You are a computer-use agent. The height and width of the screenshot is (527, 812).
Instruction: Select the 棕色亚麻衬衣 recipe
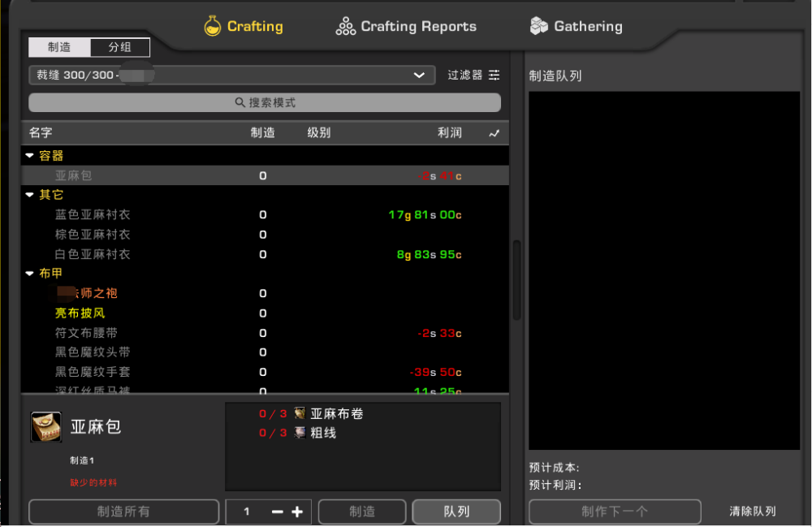tap(93, 235)
